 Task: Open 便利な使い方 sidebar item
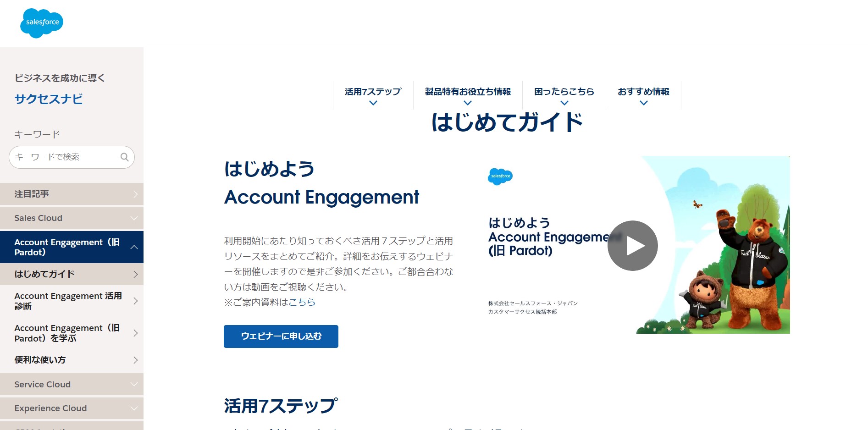72,360
